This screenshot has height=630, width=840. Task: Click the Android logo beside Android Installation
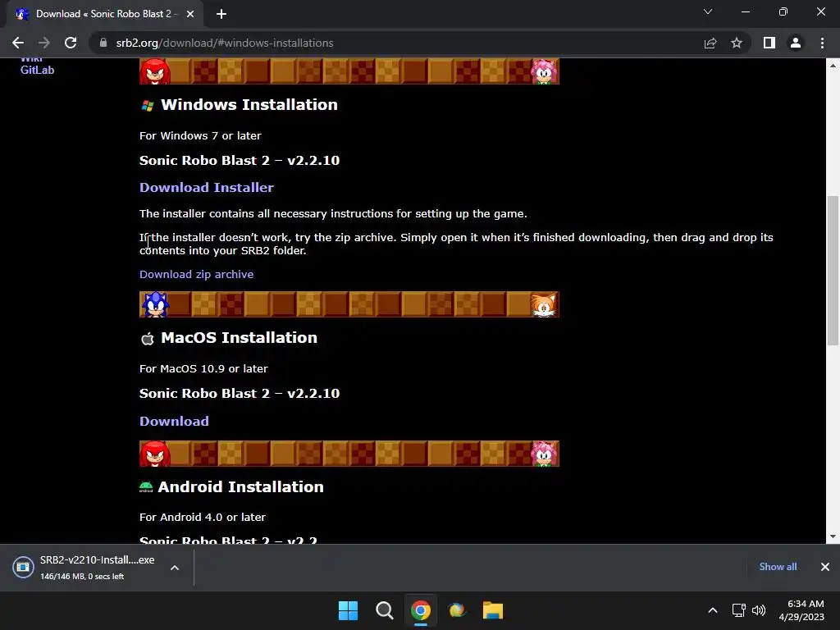click(146, 487)
